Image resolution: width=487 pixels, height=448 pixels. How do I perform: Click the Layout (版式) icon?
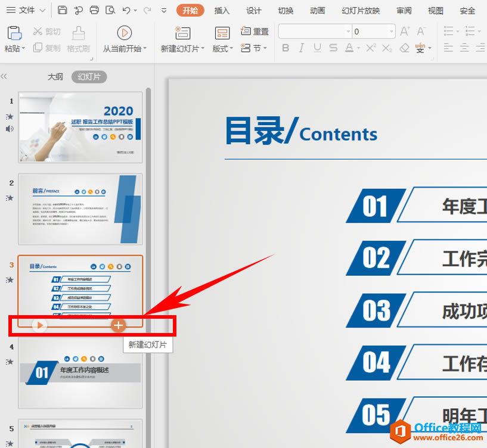coord(222,33)
